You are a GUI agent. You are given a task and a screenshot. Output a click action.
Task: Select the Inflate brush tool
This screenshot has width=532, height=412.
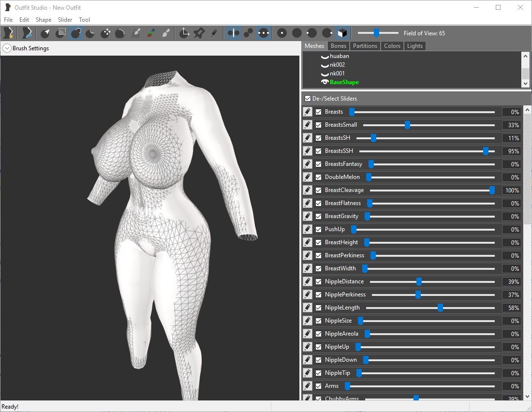[76, 33]
